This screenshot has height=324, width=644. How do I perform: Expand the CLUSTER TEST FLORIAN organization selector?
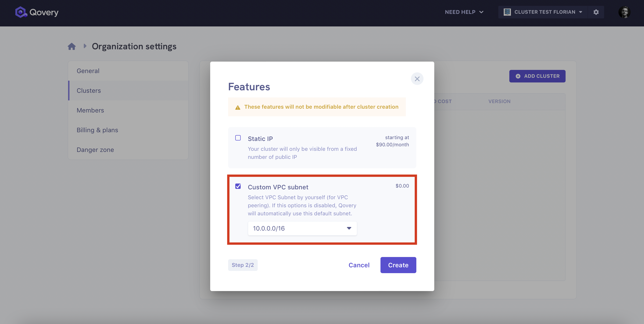click(x=543, y=12)
